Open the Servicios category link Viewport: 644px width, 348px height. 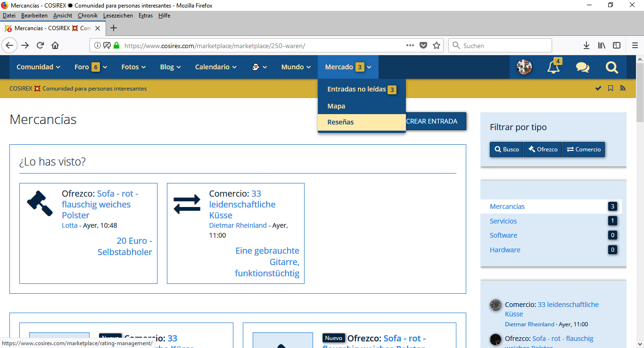503,221
